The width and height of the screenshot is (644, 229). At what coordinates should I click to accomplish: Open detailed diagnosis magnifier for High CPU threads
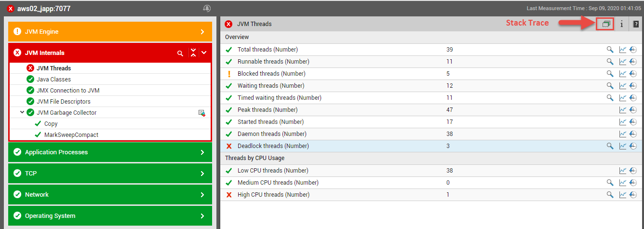610,195
